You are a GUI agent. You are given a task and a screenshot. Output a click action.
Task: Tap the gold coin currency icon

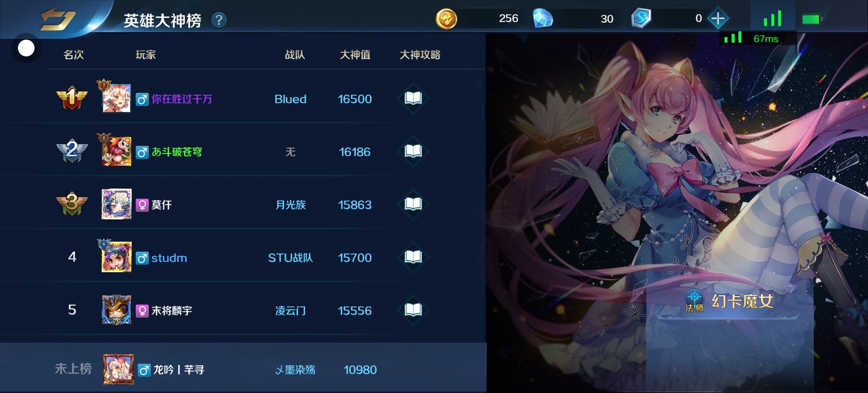(446, 19)
